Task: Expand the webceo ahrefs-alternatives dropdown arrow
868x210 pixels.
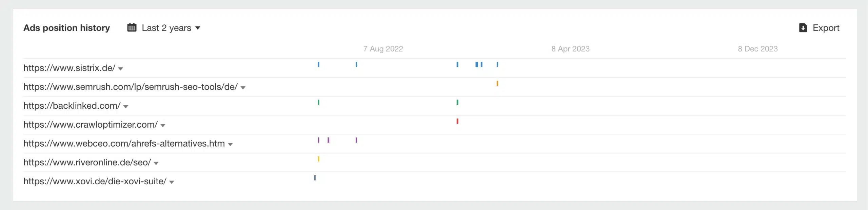Action: pyautogui.click(x=230, y=145)
